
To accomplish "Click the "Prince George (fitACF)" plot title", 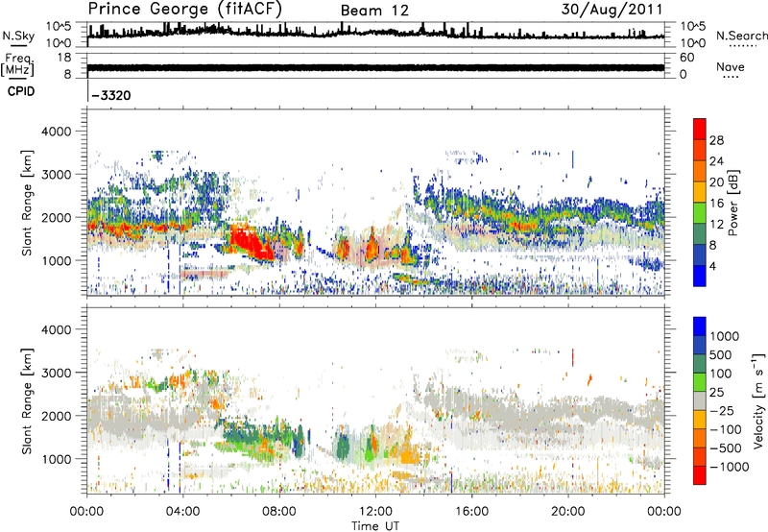I will point(184,10).
